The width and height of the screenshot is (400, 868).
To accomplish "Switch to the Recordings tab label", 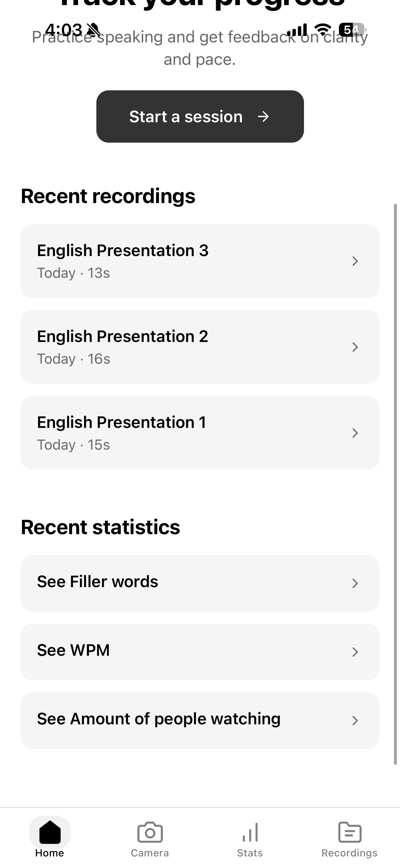I will 349,853.
